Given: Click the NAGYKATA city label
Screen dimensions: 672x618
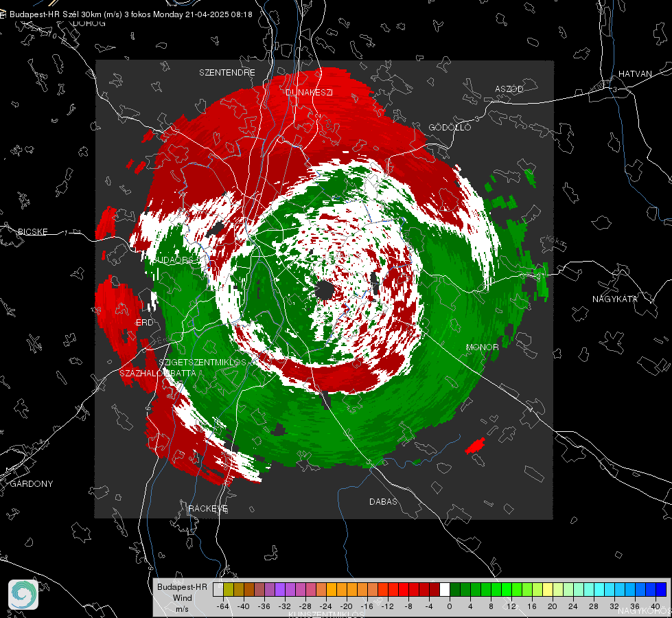Looking at the screenshot, I should pos(614,299).
